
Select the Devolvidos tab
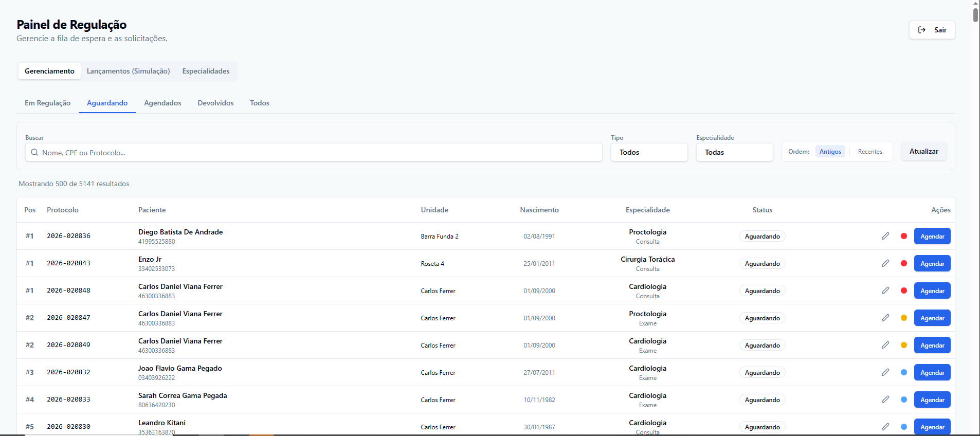215,103
